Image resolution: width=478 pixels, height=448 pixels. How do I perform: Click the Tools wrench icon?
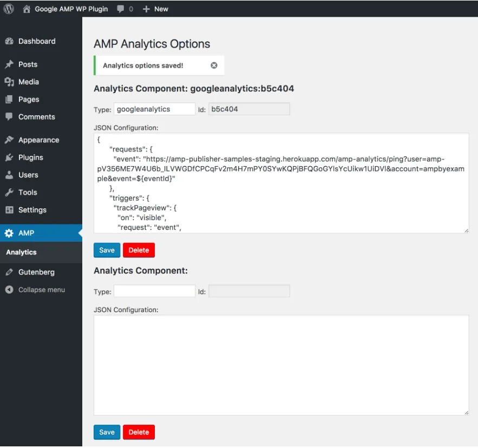9,192
